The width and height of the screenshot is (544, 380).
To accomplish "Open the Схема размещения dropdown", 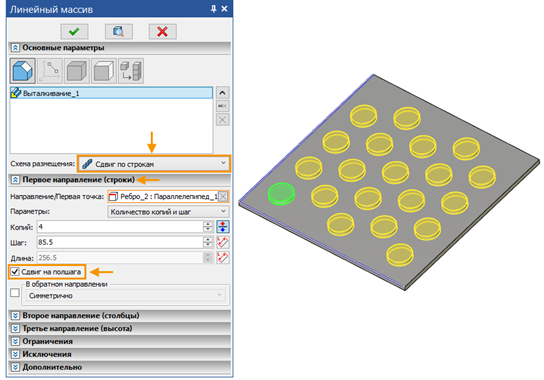I will point(154,163).
